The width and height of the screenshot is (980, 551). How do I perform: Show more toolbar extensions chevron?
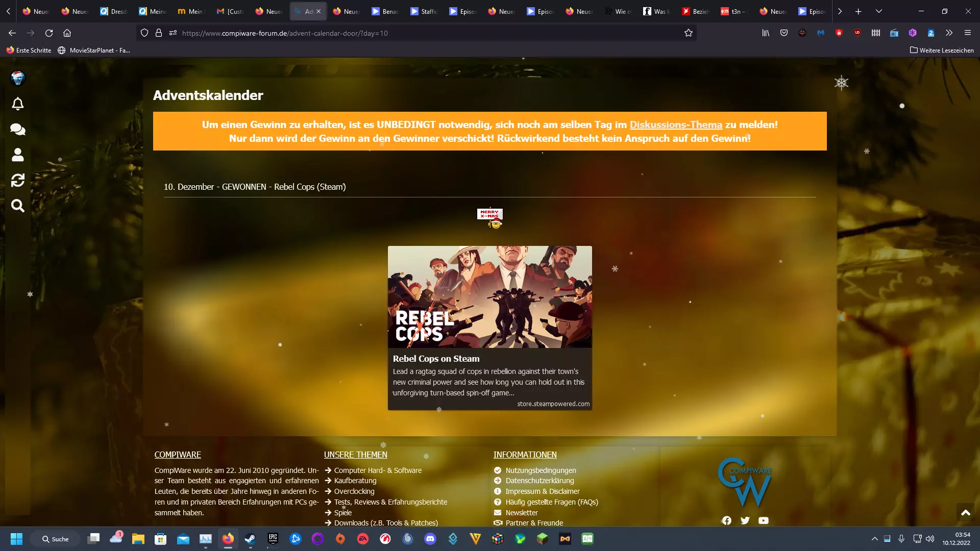[x=949, y=33]
